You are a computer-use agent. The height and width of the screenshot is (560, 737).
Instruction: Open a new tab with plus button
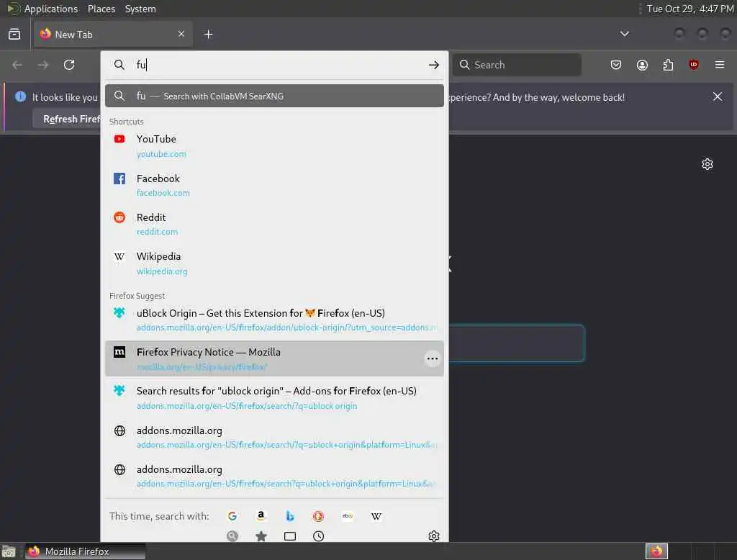pos(209,35)
